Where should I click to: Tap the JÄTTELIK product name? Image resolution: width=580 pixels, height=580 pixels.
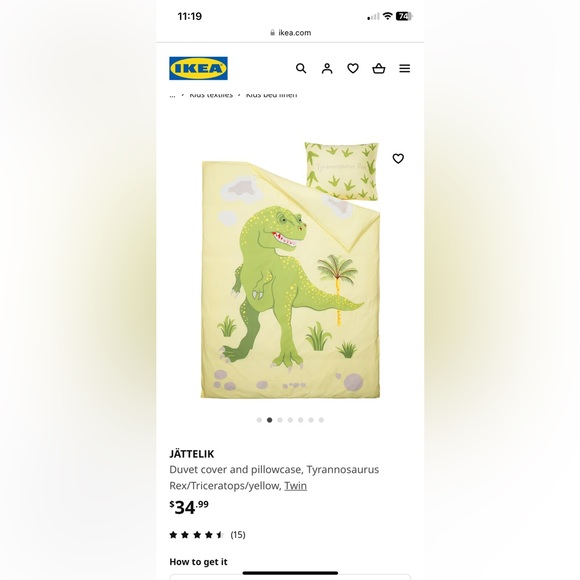[x=192, y=454]
